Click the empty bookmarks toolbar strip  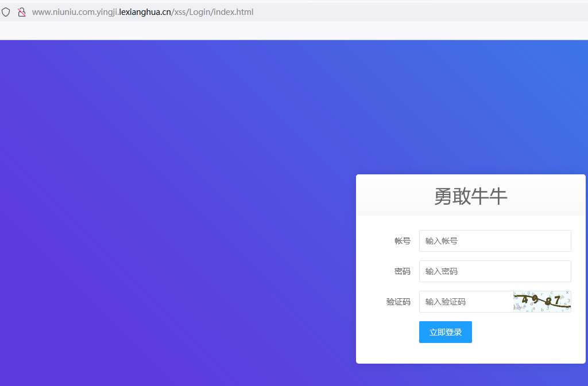point(287,30)
